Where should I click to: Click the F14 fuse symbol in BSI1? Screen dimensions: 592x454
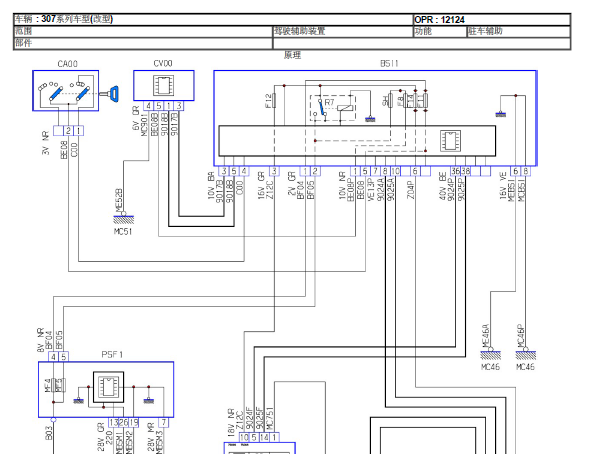click(415, 100)
